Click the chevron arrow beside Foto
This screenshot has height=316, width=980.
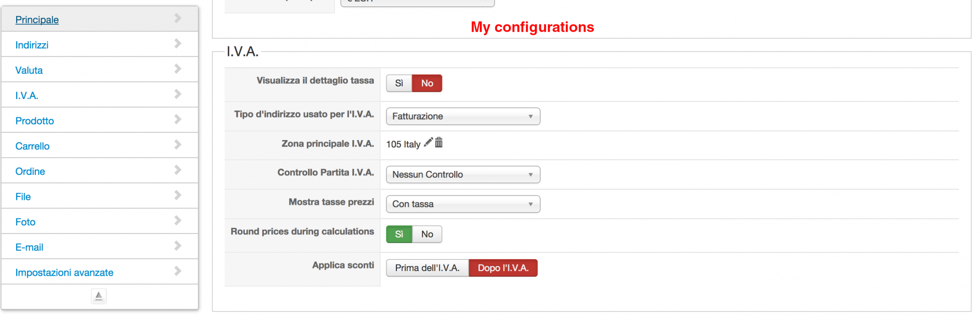tap(178, 221)
